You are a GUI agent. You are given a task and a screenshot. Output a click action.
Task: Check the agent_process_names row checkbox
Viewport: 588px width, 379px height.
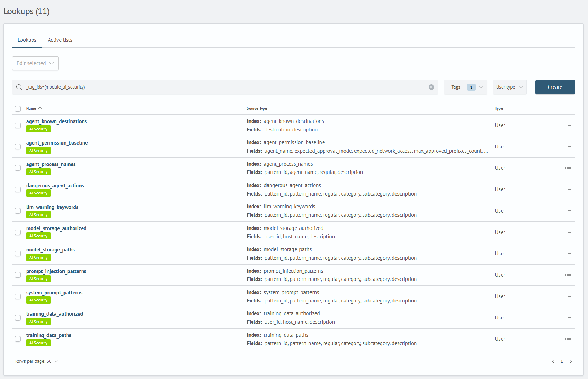pos(18,168)
